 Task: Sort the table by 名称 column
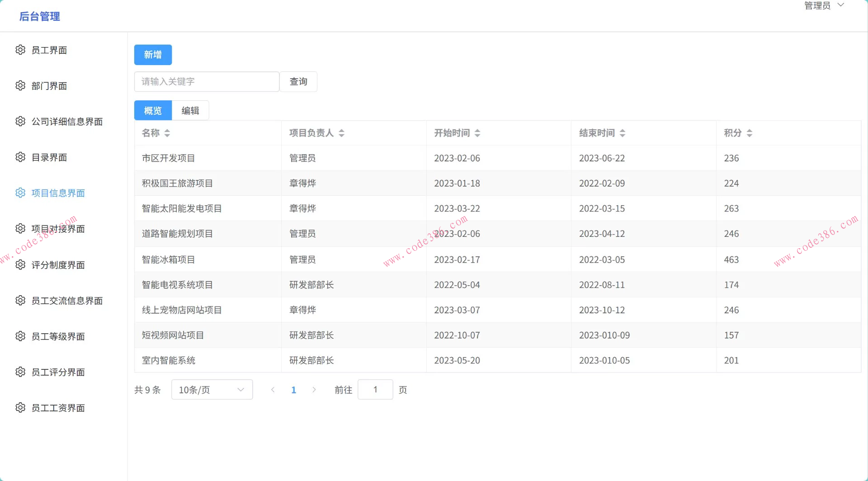click(167, 133)
